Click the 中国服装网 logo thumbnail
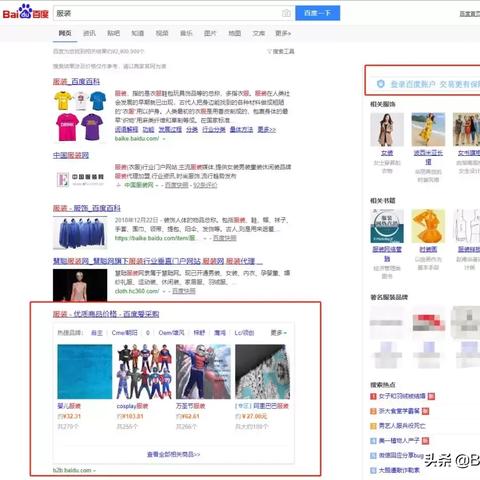This screenshot has width=480, height=480. point(80,179)
